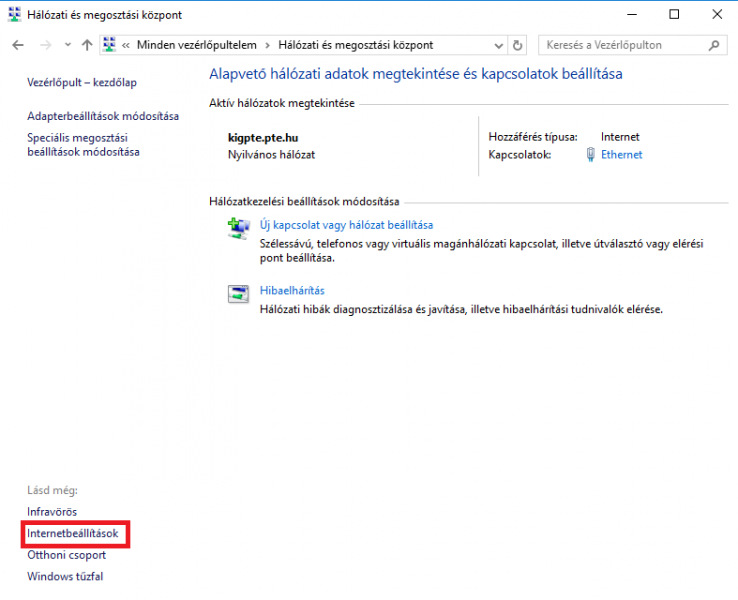Expand the address bar history dropdown
The width and height of the screenshot is (738, 600).
point(499,46)
